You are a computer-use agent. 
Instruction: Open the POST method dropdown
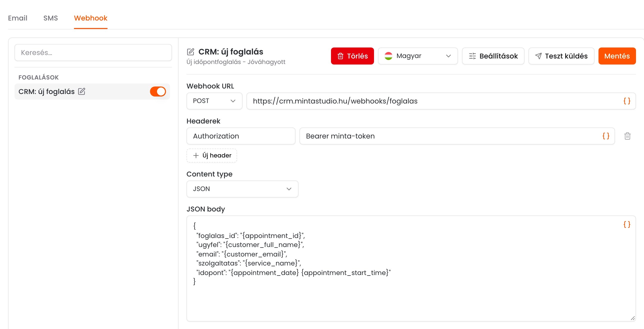pos(214,101)
